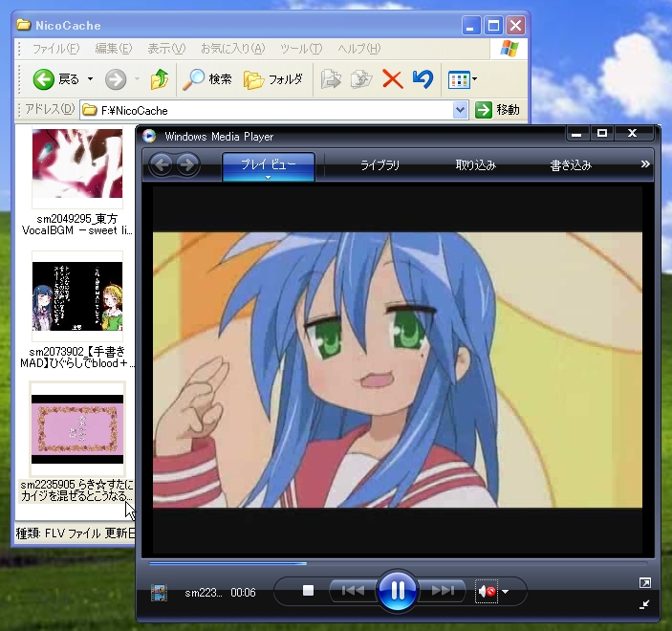
Task: Click the folder icon in address bar
Action: point(90,110)
